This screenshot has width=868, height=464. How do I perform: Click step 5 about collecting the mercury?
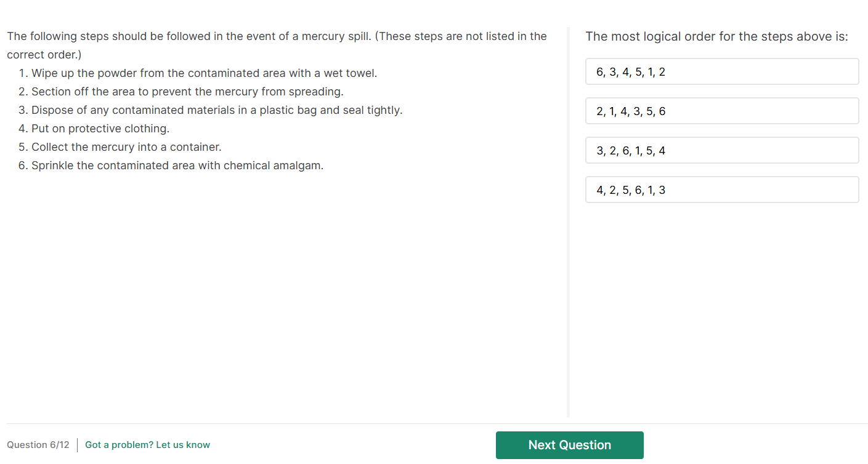coord(126,147)
